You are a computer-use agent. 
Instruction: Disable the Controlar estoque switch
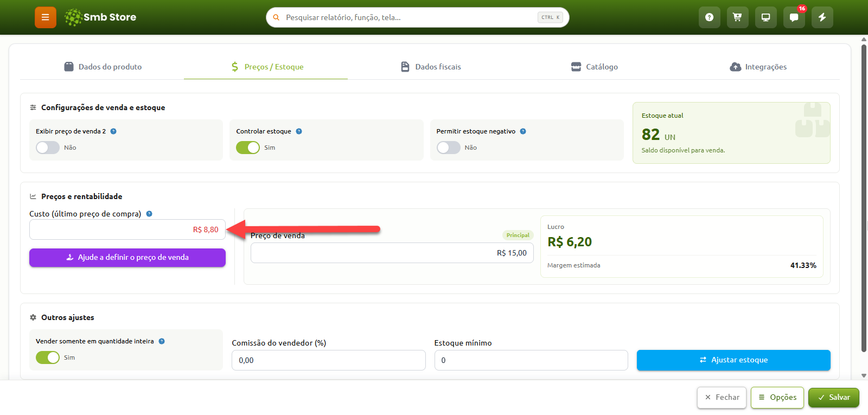tap(248, 148)
